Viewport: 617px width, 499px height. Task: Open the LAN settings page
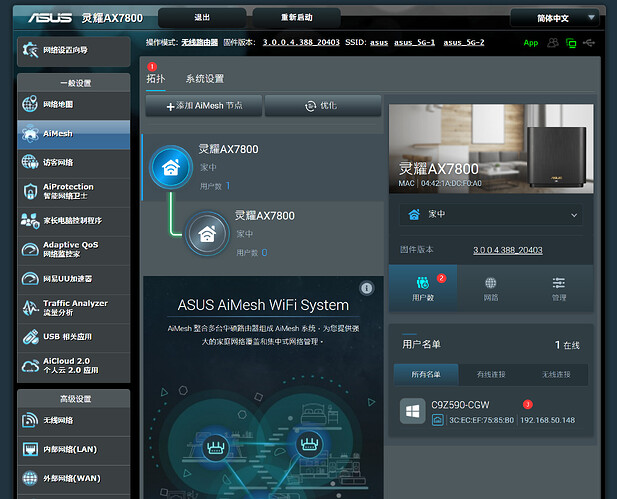tap(74, 450)
